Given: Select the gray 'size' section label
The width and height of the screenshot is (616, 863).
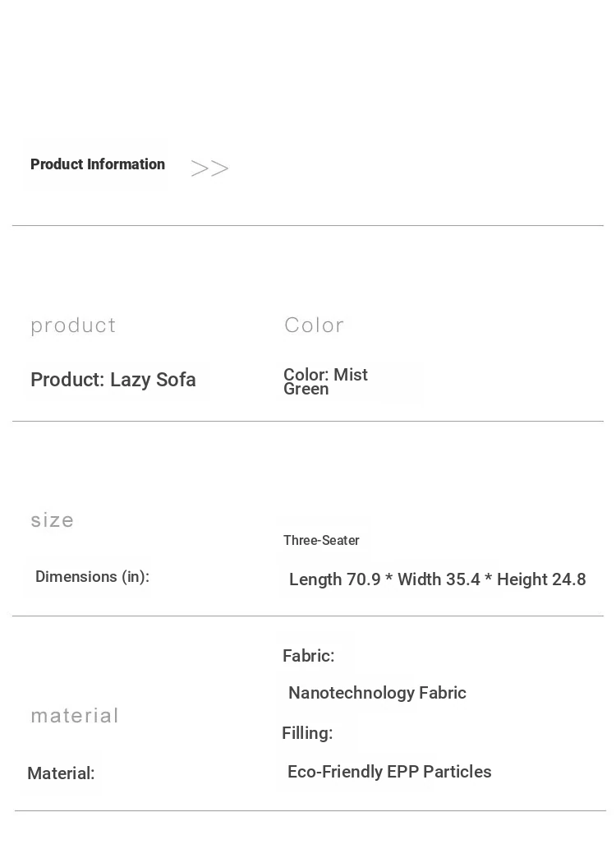Looking at the screenshot, I should 53,520.
